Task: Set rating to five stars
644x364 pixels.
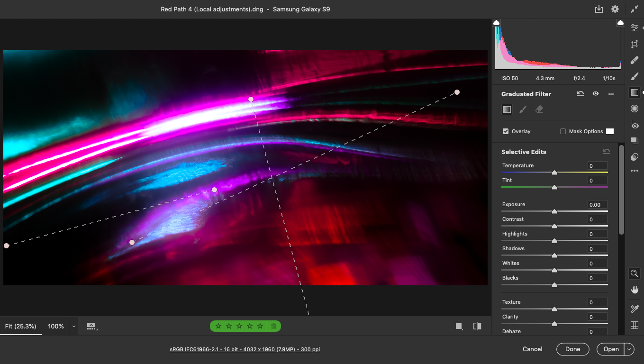Action: pyautogui.click(x=260, y=326)
